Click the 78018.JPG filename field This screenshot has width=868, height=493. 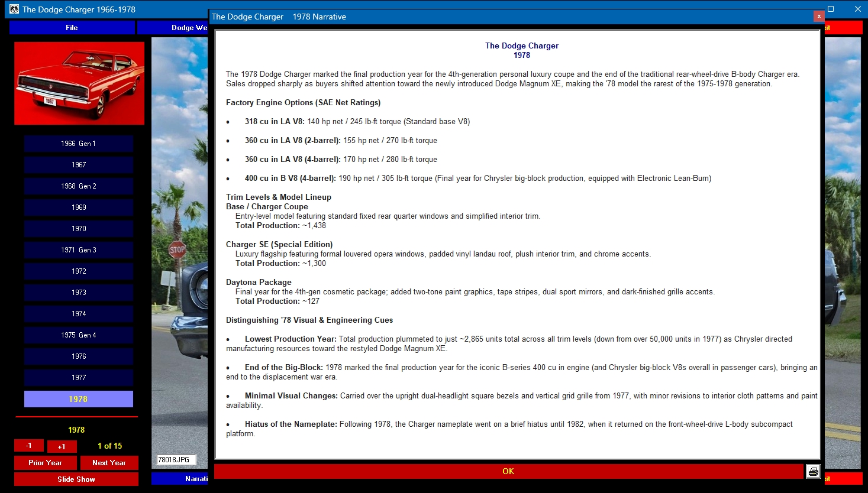(176, 460)
